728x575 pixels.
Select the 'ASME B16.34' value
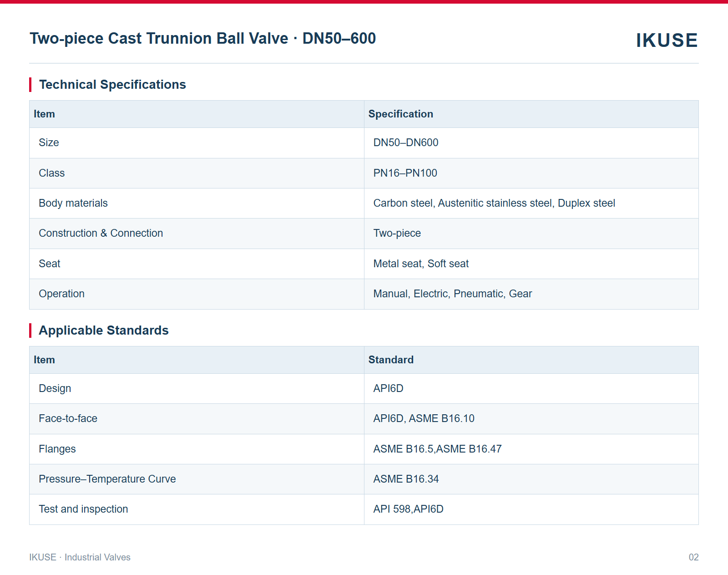[406, 479]
